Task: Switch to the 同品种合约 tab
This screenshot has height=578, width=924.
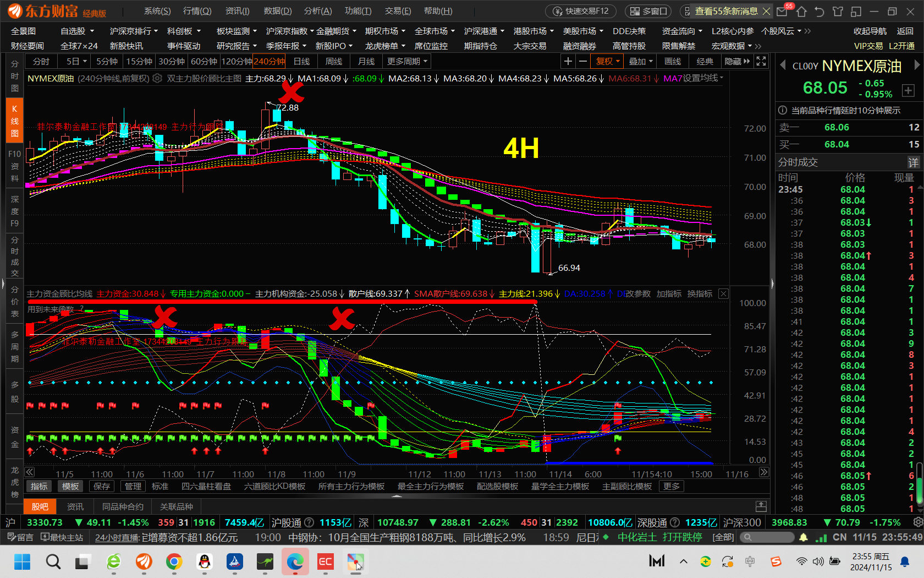Action: pos(123,506)
